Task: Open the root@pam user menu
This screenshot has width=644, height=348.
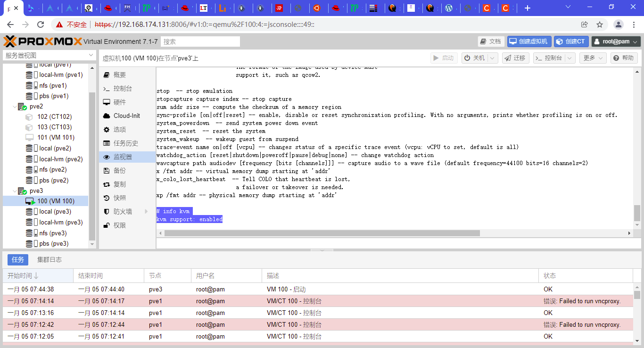Action: (x=616, y=41)
